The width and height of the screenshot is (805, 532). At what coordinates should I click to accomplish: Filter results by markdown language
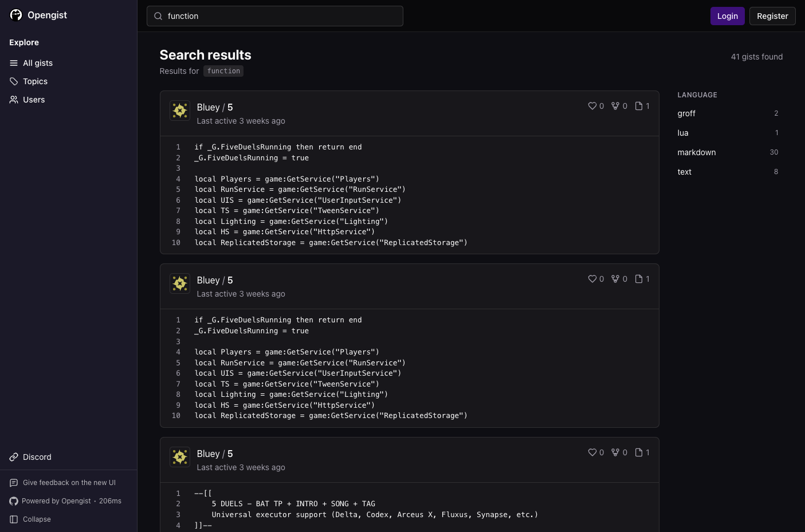[x=728, y=152]
